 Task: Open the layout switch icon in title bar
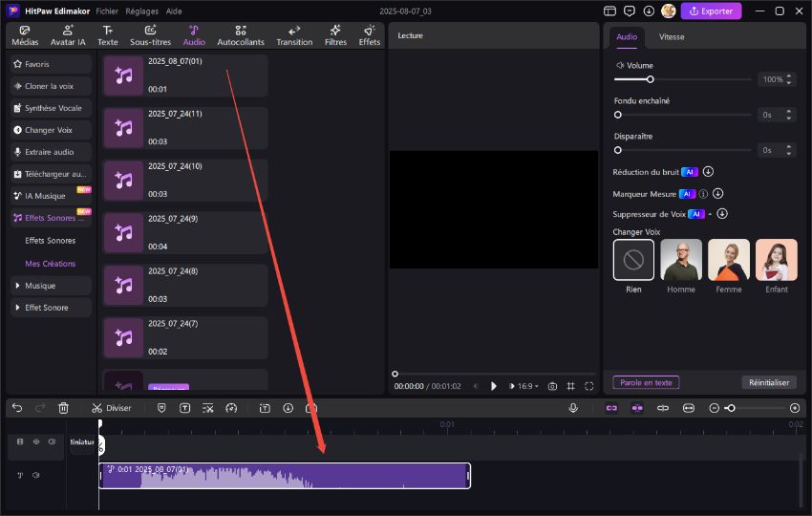click(x=610, y=11)
